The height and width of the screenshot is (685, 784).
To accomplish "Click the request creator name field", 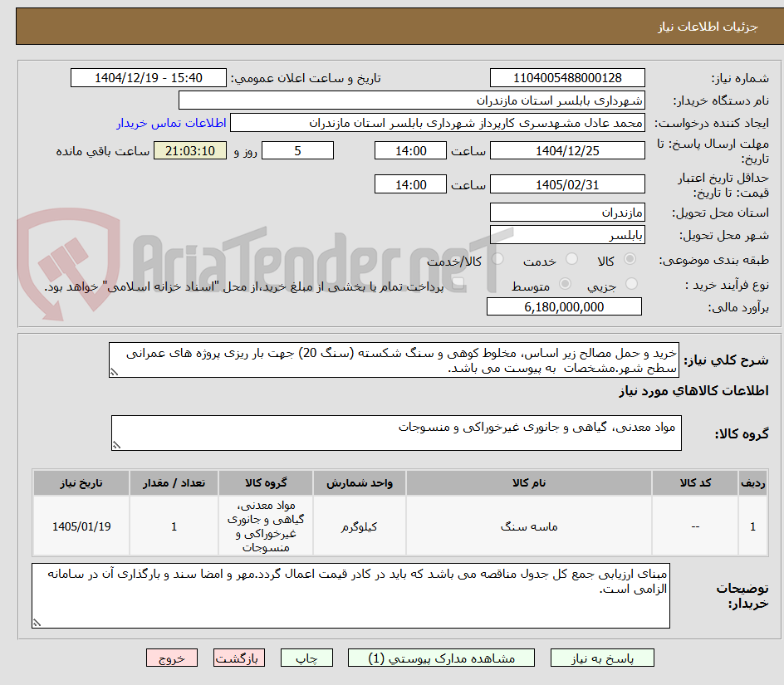I will (438, 123).
